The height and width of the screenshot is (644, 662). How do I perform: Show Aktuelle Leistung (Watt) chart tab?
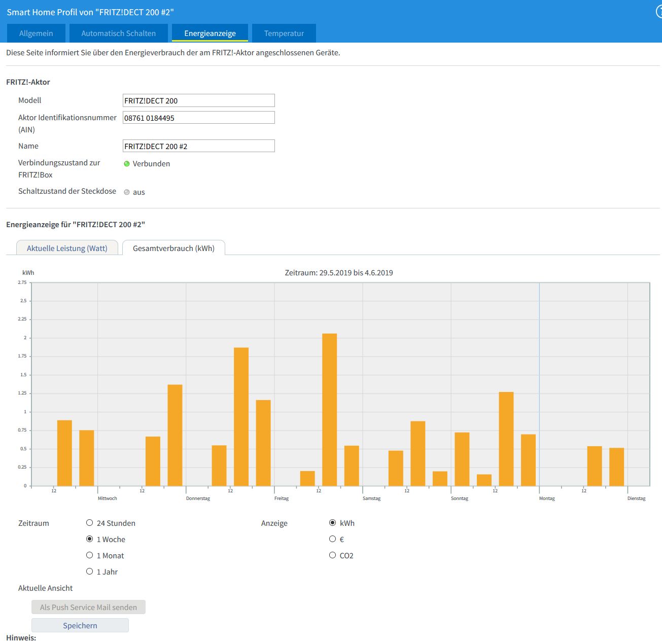point(67,248)
